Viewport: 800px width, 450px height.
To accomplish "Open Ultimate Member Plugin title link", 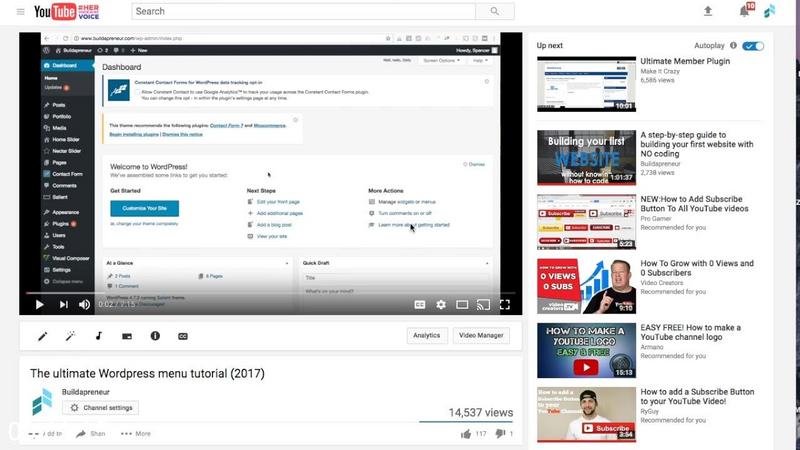I will [685, 61].
